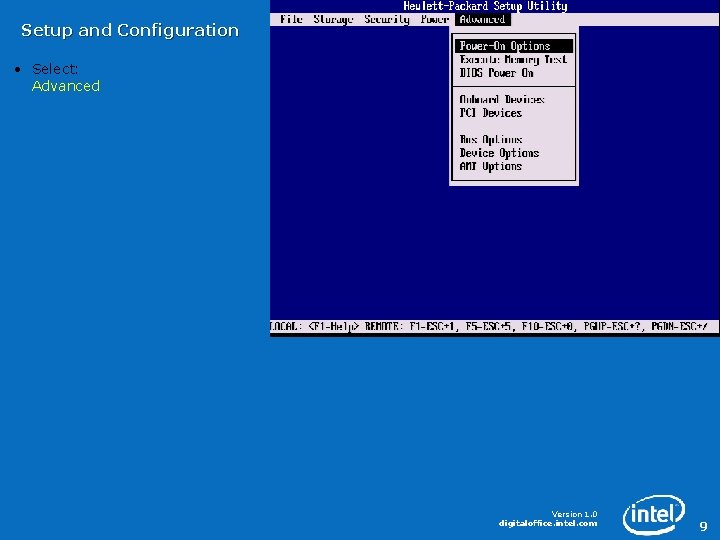Click the digitaloffice.intel.com link text

[548, 523]
